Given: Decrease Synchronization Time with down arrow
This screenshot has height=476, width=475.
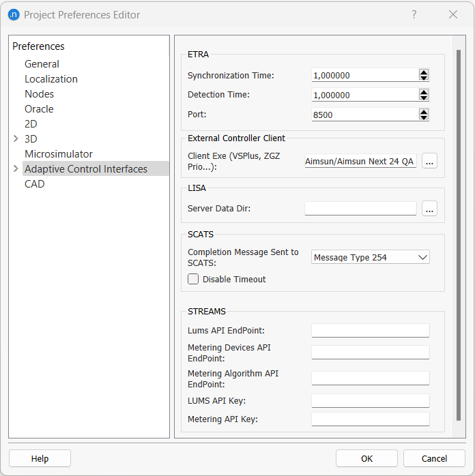Looking at the screenshot, I should point(424,78).
